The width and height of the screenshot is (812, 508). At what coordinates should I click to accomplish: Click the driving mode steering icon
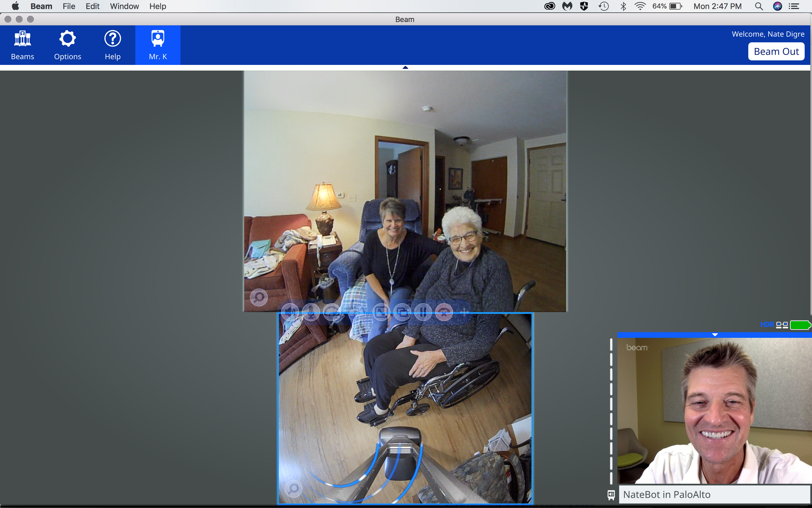point(357,312)
